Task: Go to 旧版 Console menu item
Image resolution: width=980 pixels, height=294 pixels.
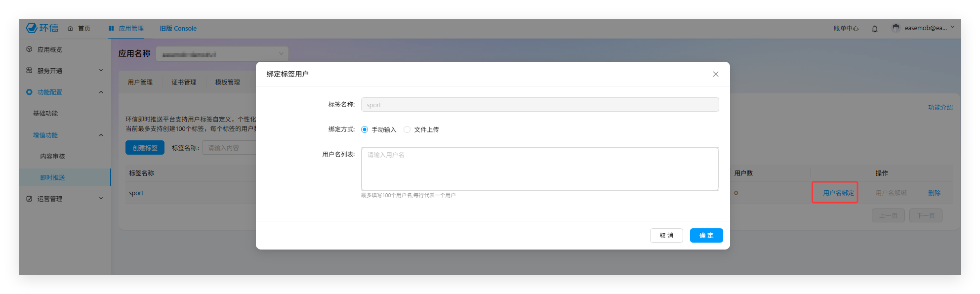Action: (x=178, y=29)
